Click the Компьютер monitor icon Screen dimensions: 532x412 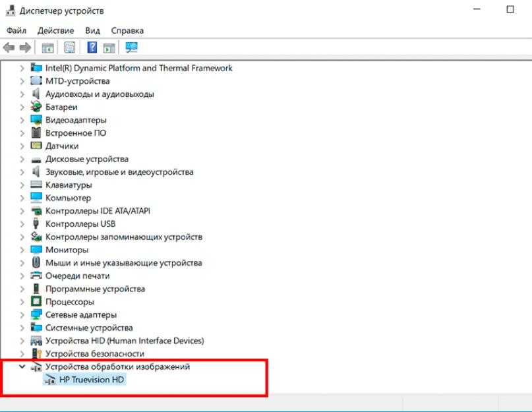pos(36,198)
